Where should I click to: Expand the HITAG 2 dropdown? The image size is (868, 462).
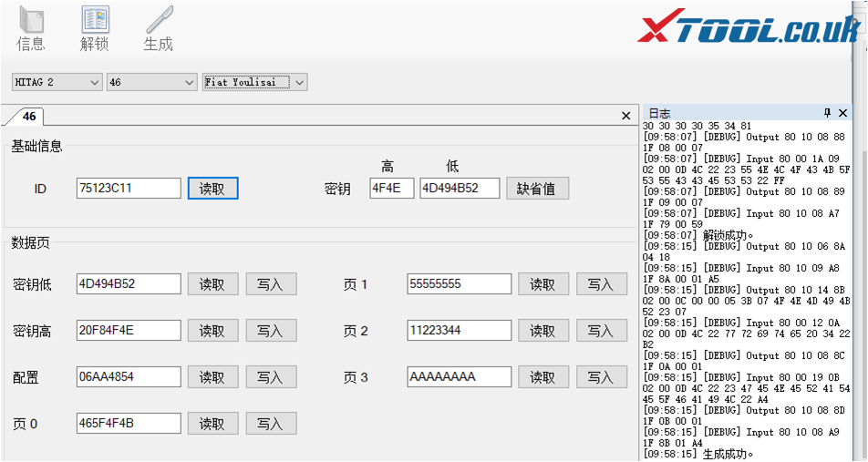point(57,82)
